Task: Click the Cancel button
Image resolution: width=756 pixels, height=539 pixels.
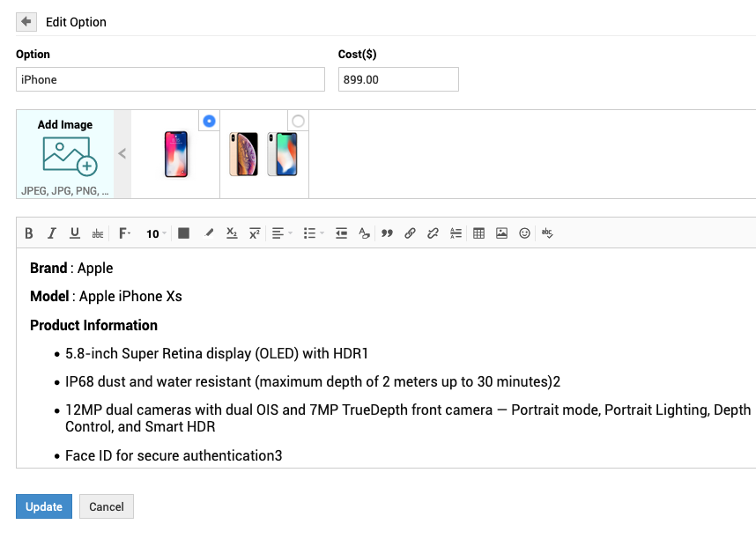Action: pos(107,506)
